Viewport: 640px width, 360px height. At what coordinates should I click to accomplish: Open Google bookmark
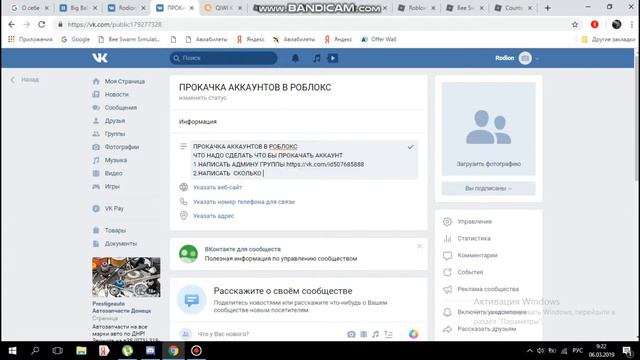pos(76,39)
